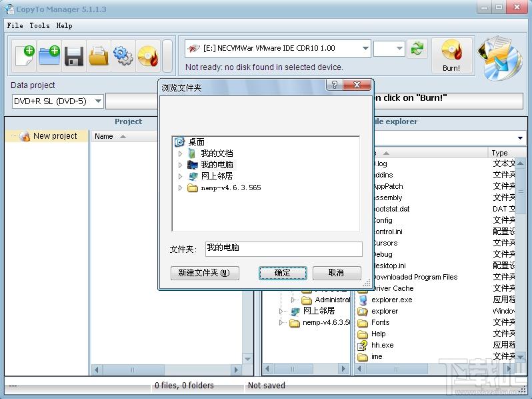Click the 确定 button
Viewport: 532px width, 399px height.
(x=283, y=273)
